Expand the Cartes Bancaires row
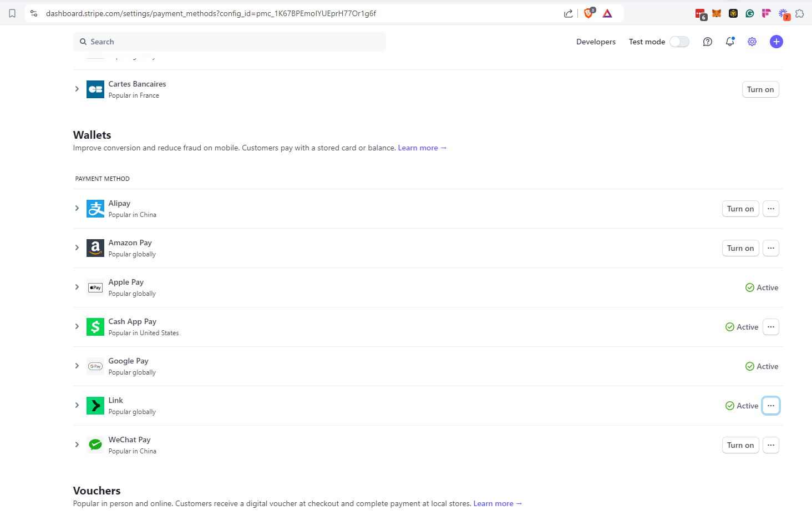Image resolution: width=812 pixels, height=520 pixels. (77, 89)
